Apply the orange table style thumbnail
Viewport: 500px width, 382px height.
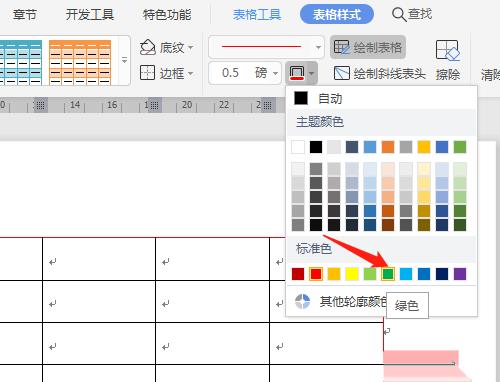click(80, 63)
